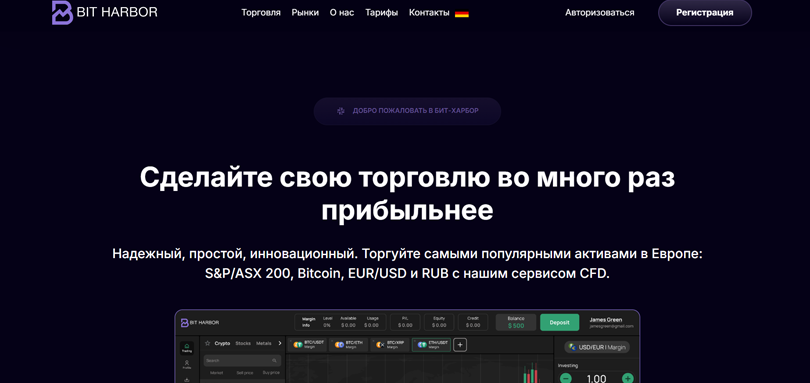The height and width of the screenshot is (383, 810).
Task: Switch language via the German flag icon
Action: 462,13
